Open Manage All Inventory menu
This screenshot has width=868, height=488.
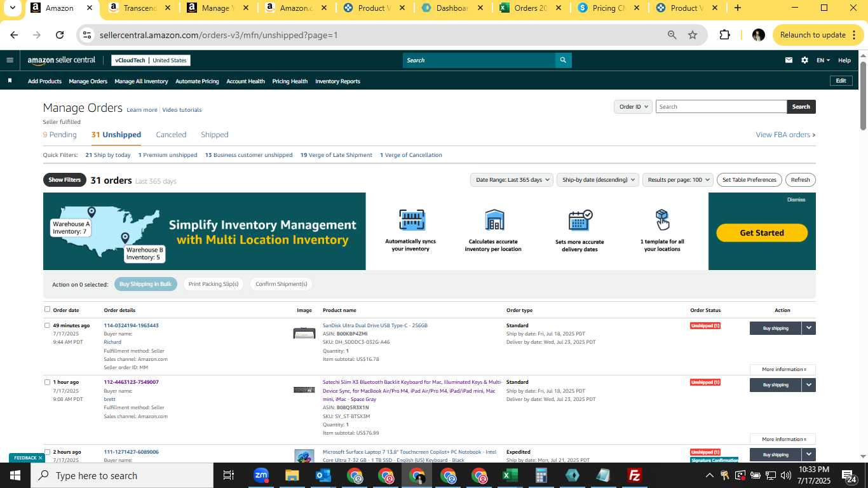pyautogui.click(x=141, y=81)
